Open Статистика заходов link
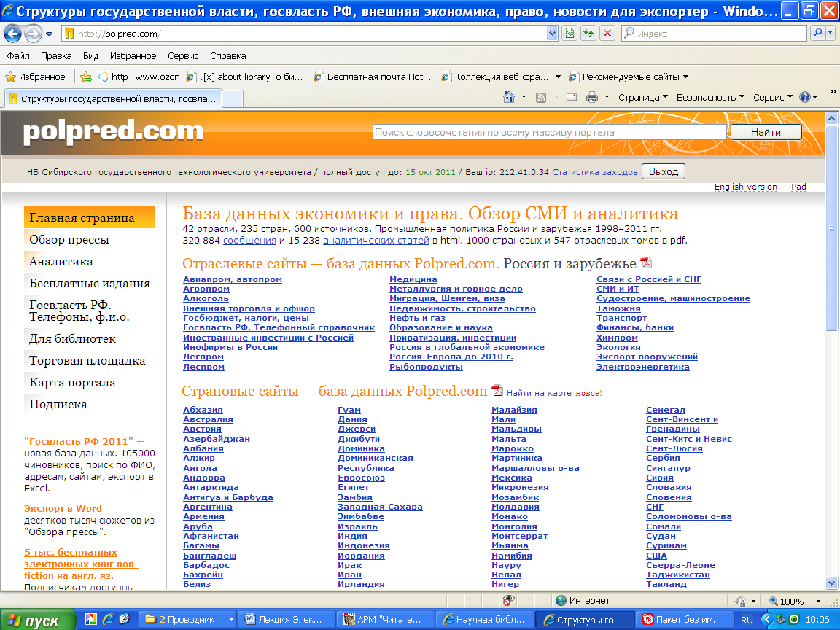The width and height of the screenshot is (840, 630). [595, 172]
